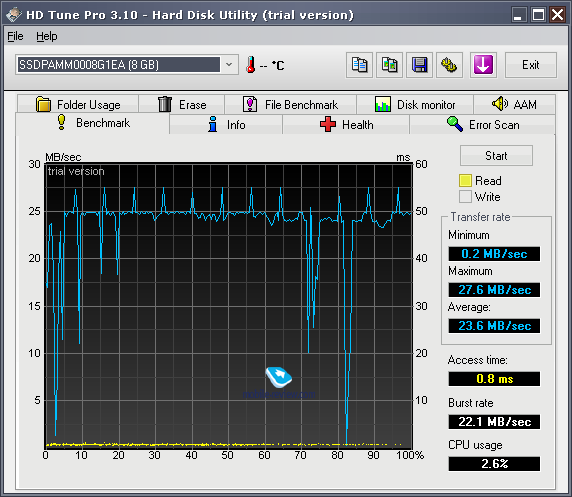Select the Disk monitor tab
The image size is (572, 497).
pyautogui.click(x=415, y=104)
